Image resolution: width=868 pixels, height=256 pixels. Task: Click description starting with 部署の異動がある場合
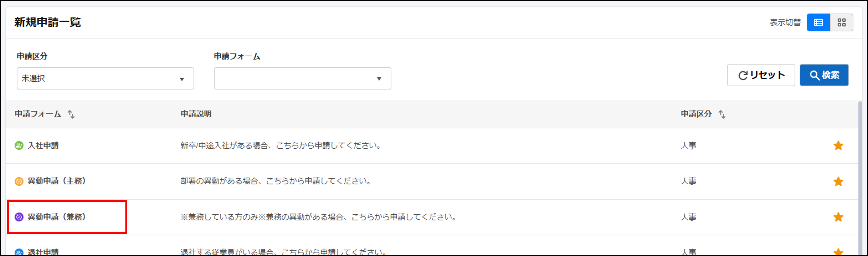pyautogui.click(x=276, y=181)
